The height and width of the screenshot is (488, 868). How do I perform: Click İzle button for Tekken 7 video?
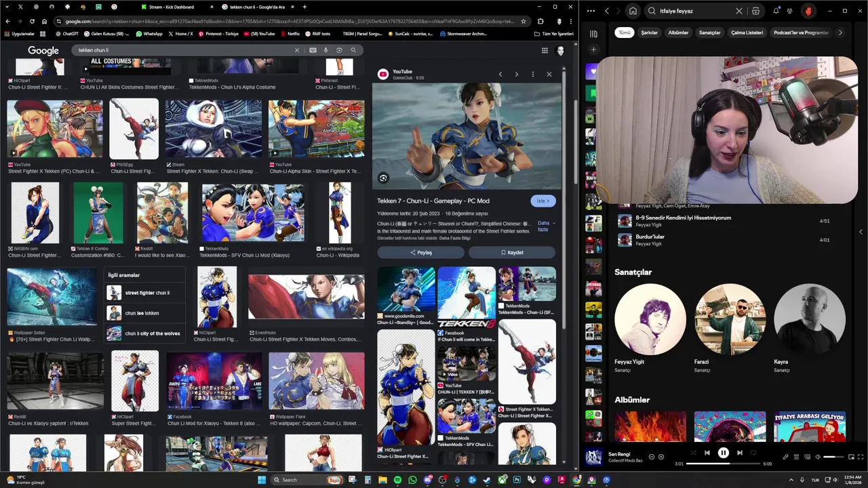coord(543,201)
